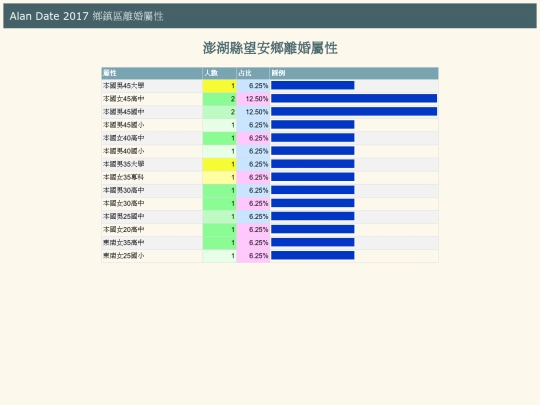Click 6.25% in the 本國女30高中 row

pyautogui.click(x=258, y=204)
